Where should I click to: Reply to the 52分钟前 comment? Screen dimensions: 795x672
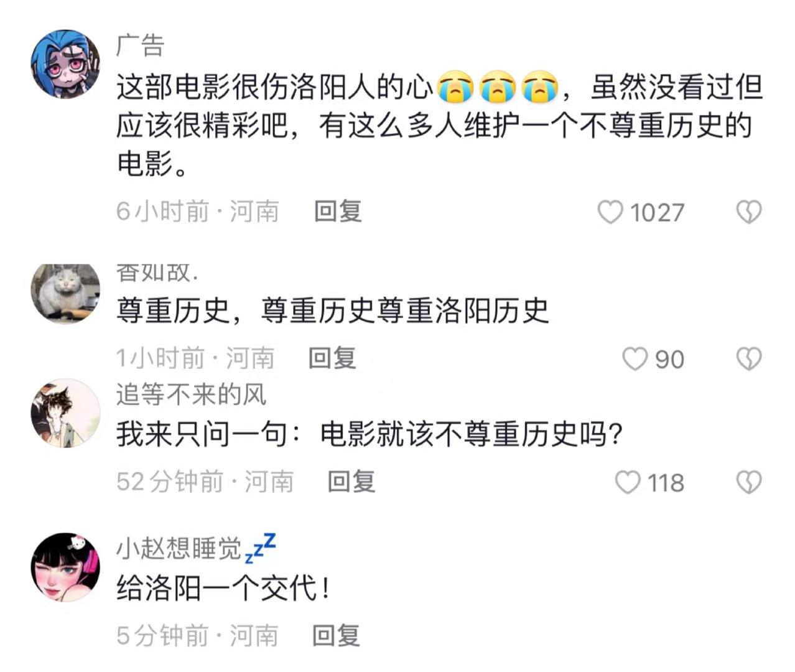[x=351, y=482]
